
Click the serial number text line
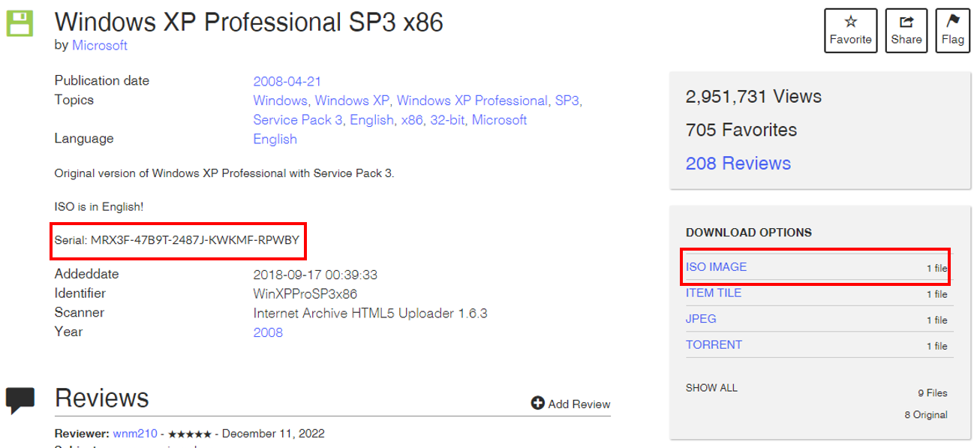(x=177, y=240)
